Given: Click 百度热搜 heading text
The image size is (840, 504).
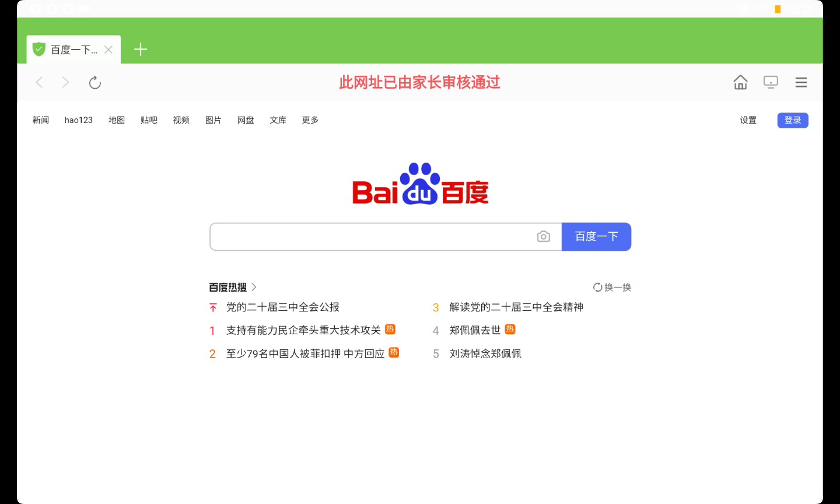Looking at the screenshot, I should tap(228, 287).
